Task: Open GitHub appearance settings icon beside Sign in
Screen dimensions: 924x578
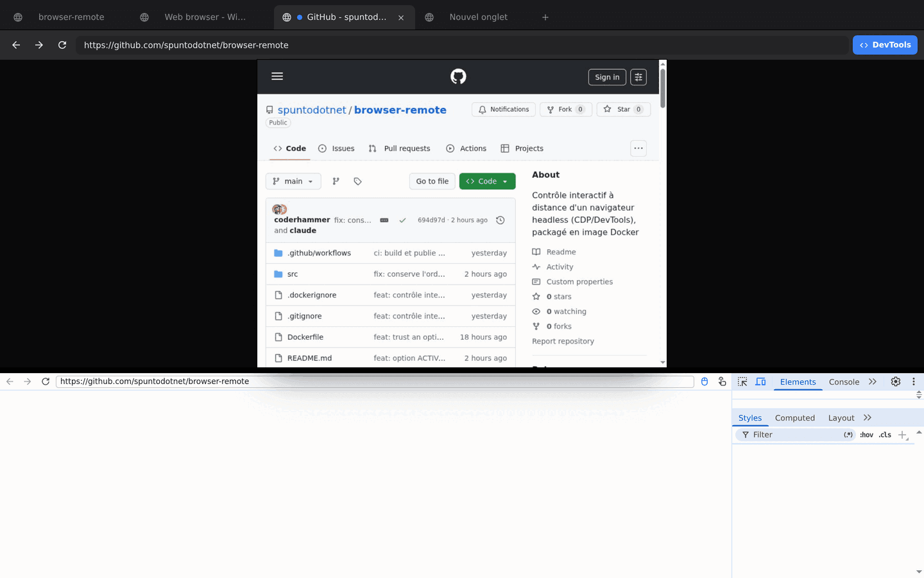Action: [638, 77]
